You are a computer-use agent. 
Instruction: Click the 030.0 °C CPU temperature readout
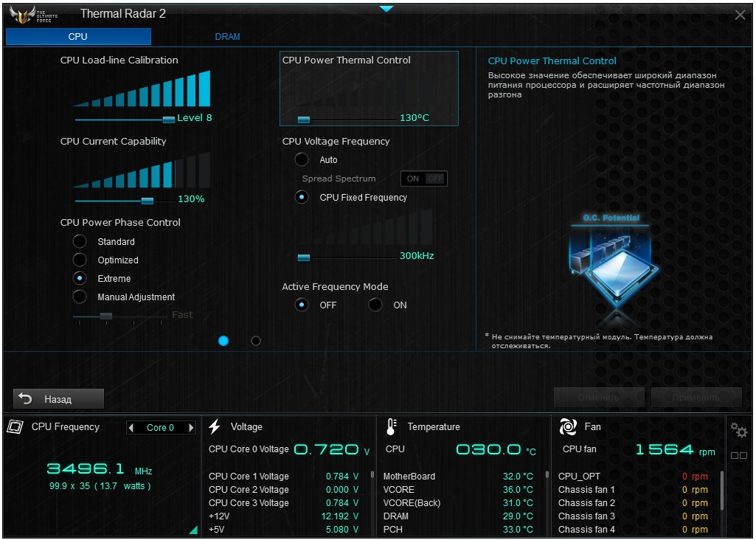pyautogui.click(x=496, y=450)
